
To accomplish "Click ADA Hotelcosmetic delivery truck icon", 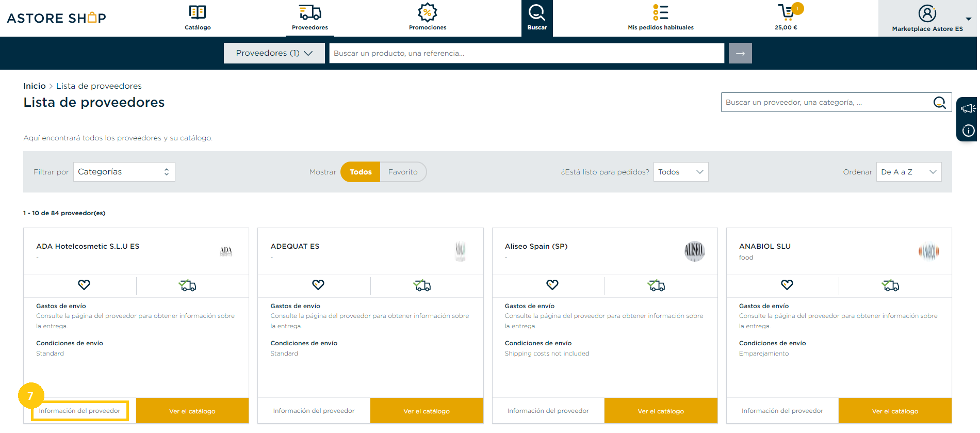I will click(x=187, y=285).
